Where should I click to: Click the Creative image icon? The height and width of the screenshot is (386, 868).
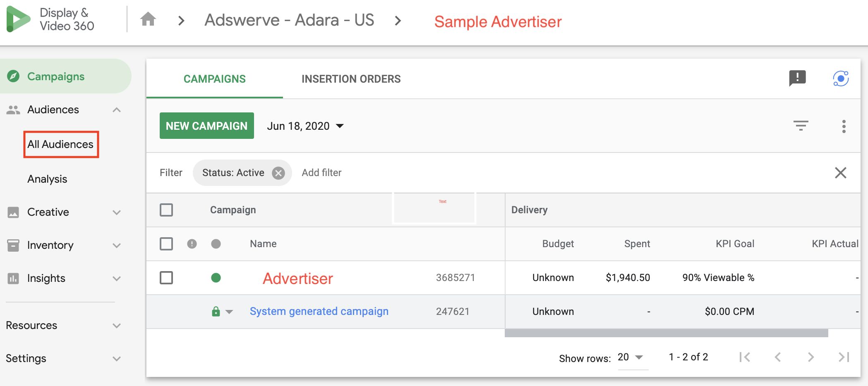tap(13, 212)
